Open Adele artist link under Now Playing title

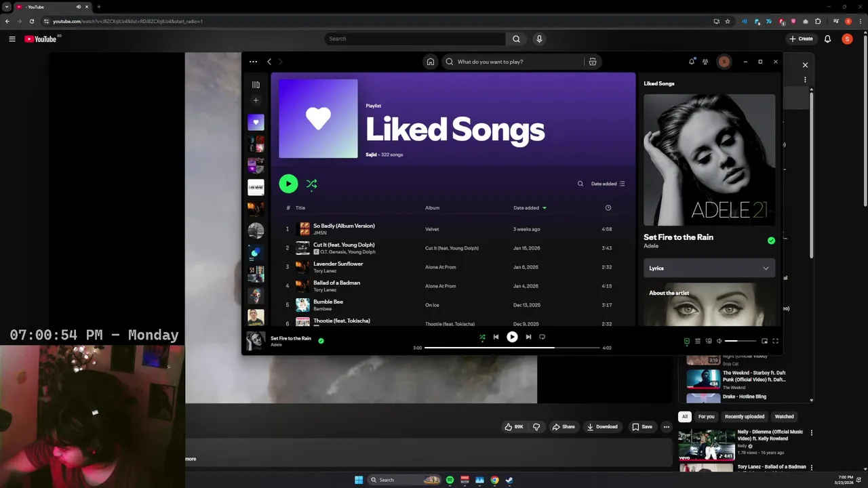651,246
